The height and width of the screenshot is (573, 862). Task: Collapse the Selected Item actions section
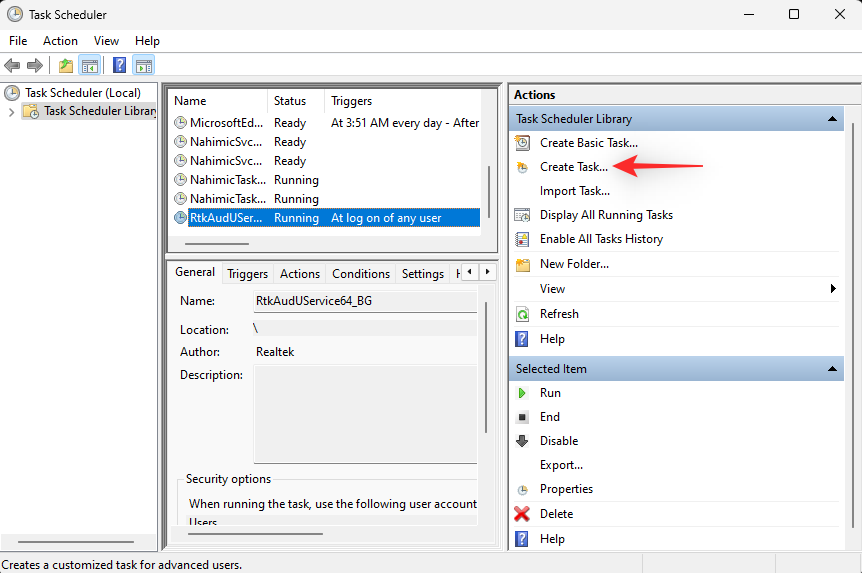pos(832,369)
